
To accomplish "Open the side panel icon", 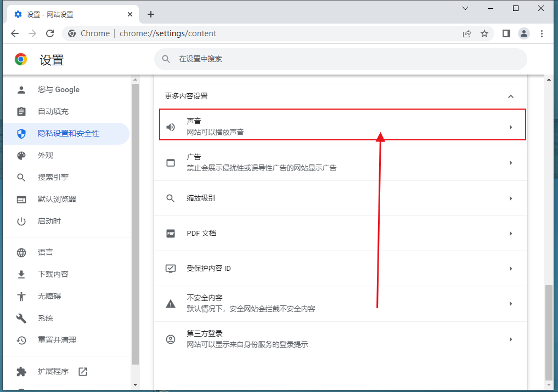I will [506, 33].
